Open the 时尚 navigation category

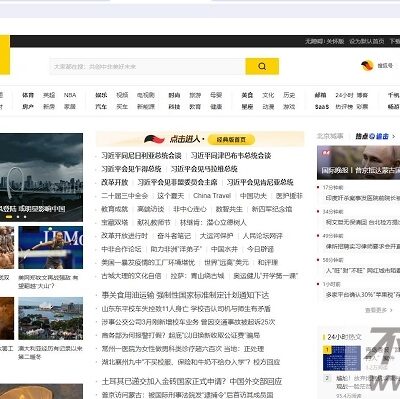tap(174, 95)
